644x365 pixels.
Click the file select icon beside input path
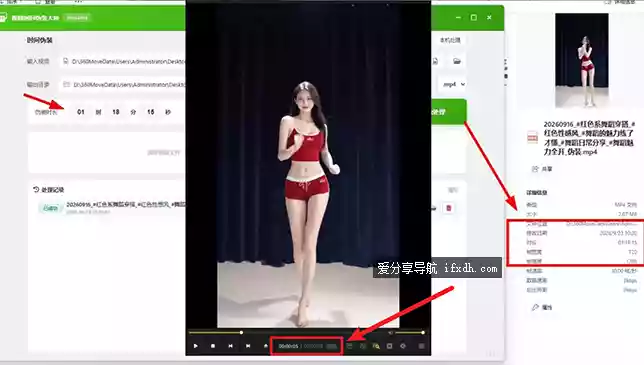pyautogui.click(x=435, y=61)
